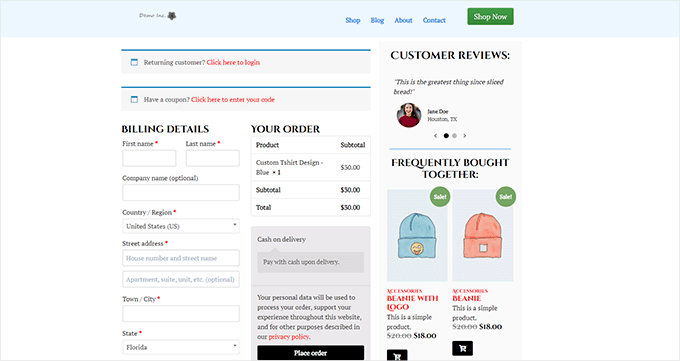The width and height of the screenshot is (680, 361).
Task: Click here to enter your code link
Action: pos(233,100)
